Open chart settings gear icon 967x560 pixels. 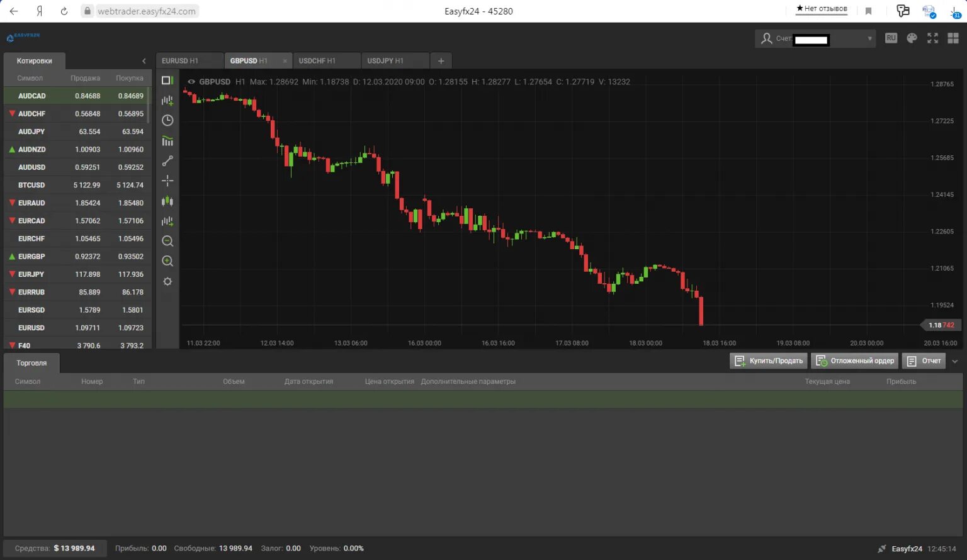click(x=167, y=281)
